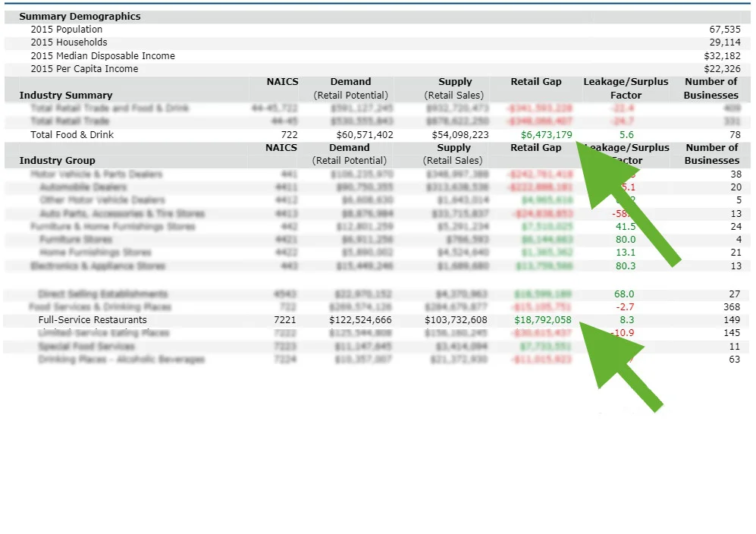This screenshot has width=756, height=534.
Task: Click business count 368
Action: tap(732, 307)
